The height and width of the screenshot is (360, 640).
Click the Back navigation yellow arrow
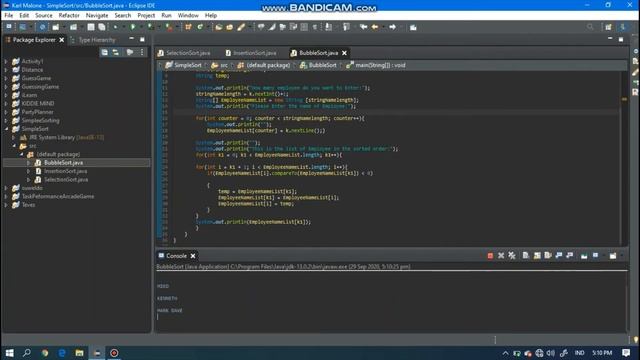click(375, 27)
